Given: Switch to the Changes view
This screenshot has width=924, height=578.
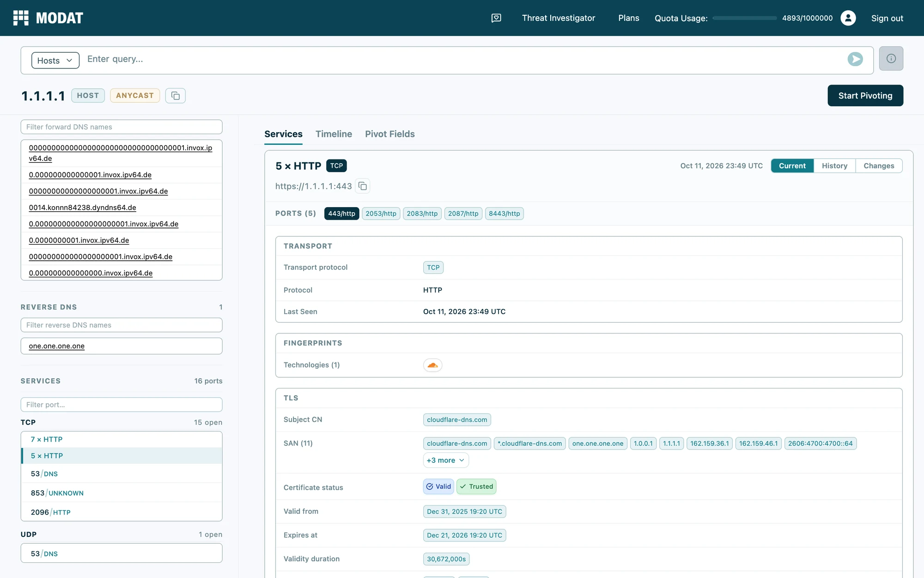Looking at the screenshot, I should (x=879, y=166).
